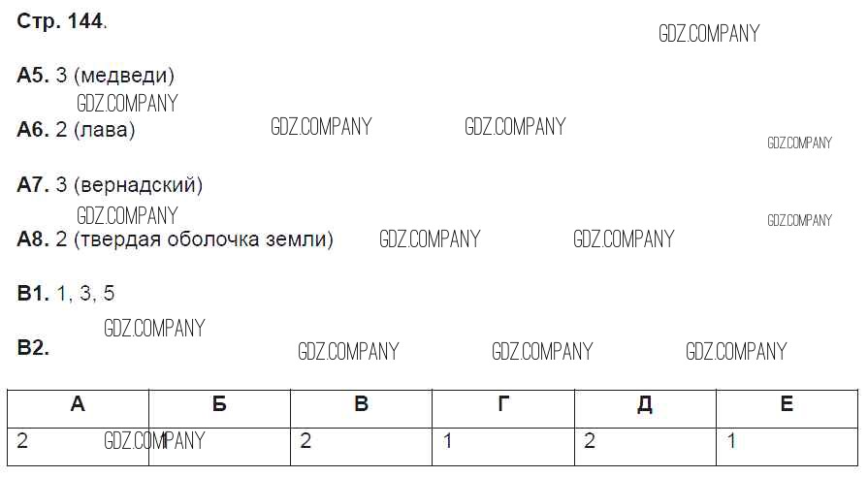
Task: Click answer А6 containing "лава"
Action: [76, 130]
